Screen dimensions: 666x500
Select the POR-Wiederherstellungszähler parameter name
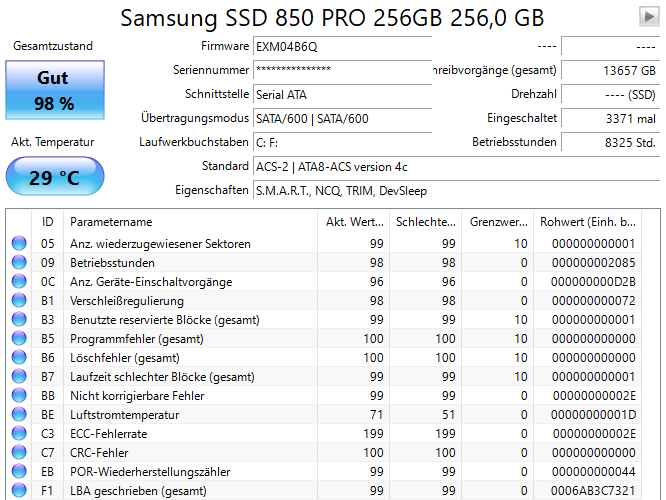click(x=150, y=472)
